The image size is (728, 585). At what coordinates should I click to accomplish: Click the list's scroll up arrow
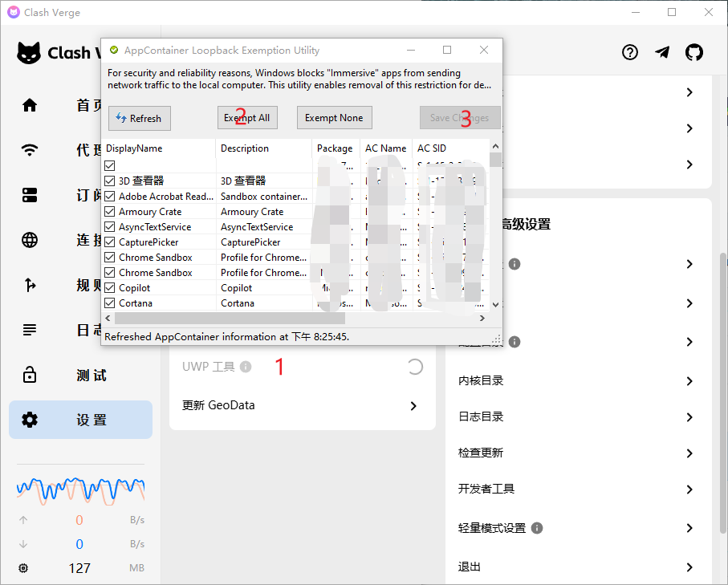(x=495, y=146)
